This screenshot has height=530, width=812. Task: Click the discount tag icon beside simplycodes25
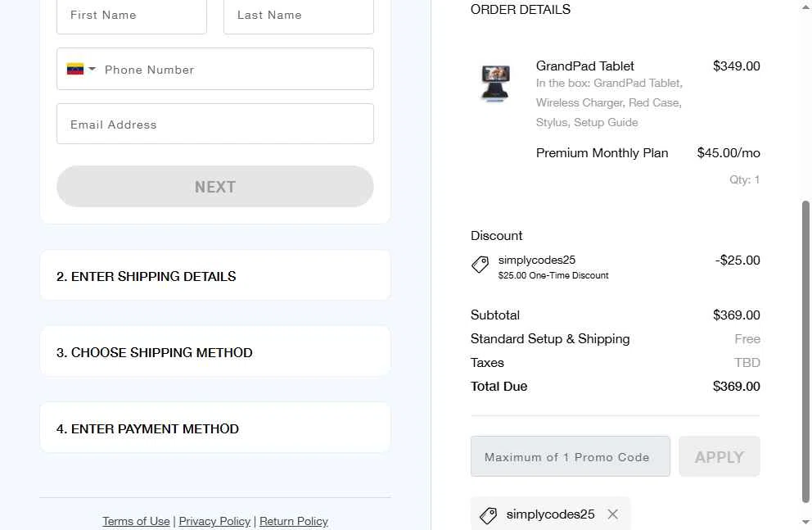[x=480, y=265]
